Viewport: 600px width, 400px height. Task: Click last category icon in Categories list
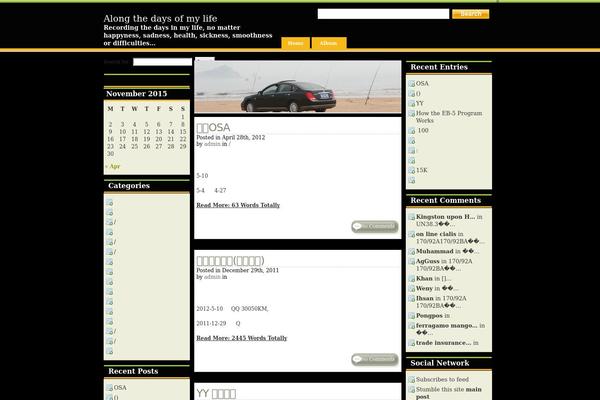coord(109,351)
